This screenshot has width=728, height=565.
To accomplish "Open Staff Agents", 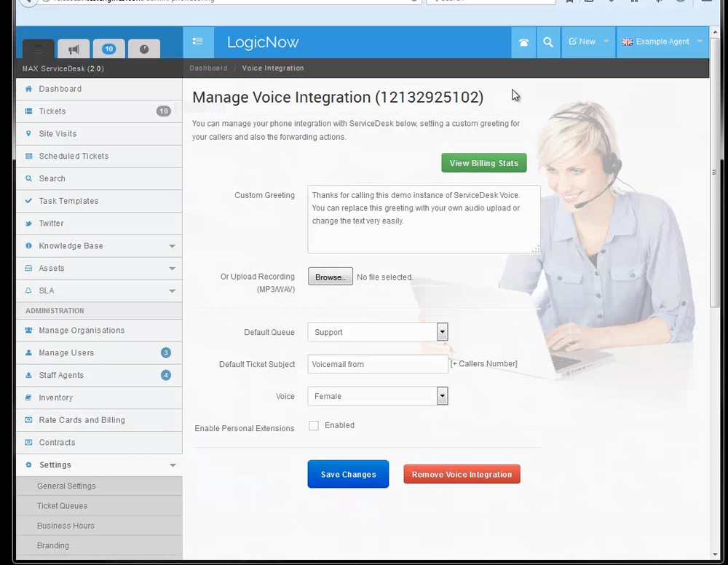I will (x=99, y=375).
